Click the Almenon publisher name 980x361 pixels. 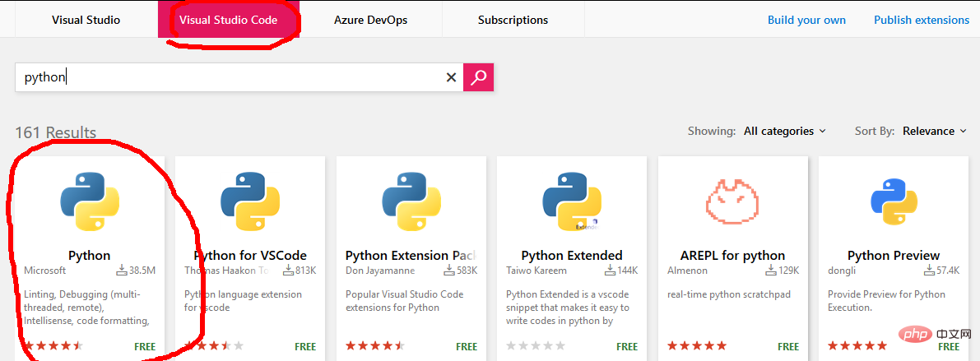688,271
